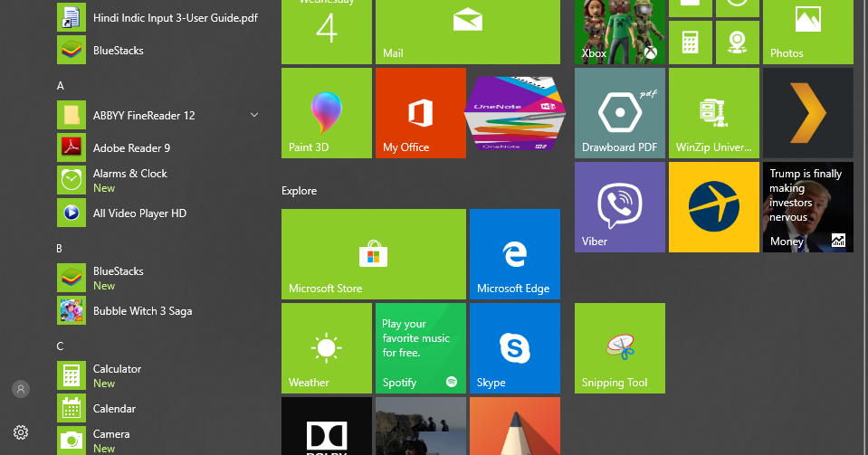Viewport: 868px width, 455px height.
Task: Open the Xbox tile
Action: point(620,32)
